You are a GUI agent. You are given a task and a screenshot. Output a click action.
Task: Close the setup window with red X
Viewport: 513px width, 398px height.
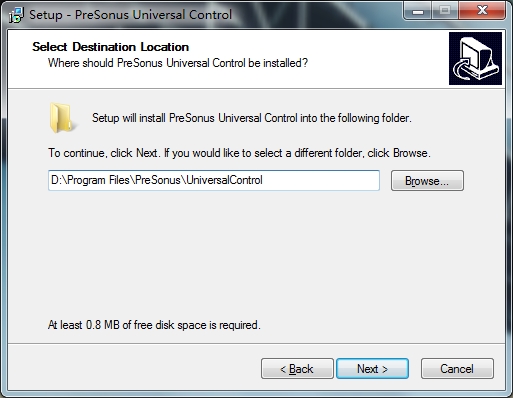[482, 11]
